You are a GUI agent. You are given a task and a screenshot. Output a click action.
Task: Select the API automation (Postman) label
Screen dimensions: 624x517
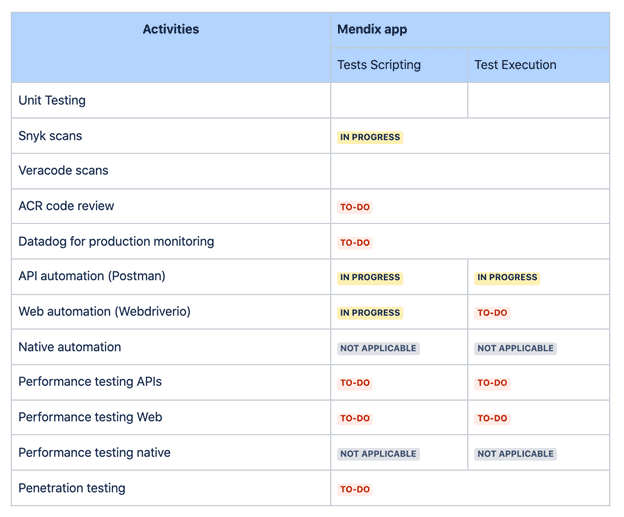click(92, 276)
